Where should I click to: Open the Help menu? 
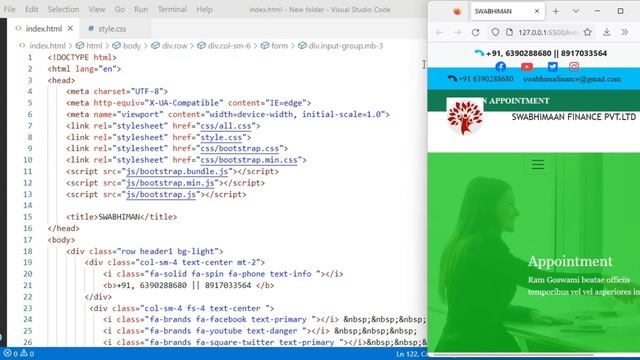[x=204, y=9]
